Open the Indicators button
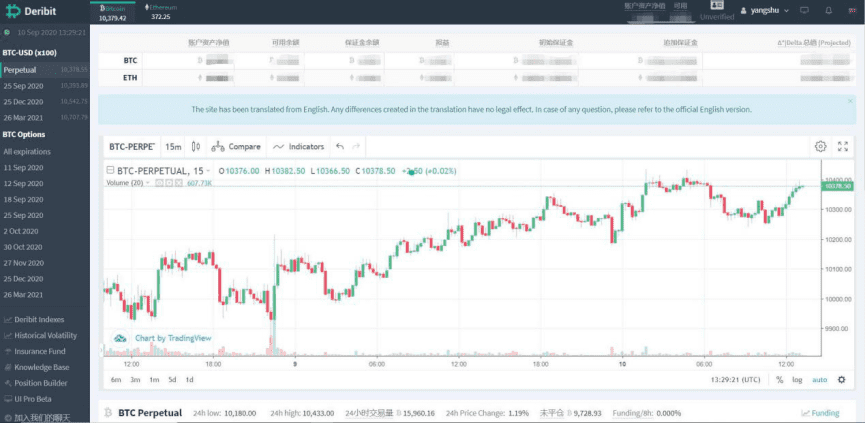The image size is (865, 423). (x=299, y=146)
